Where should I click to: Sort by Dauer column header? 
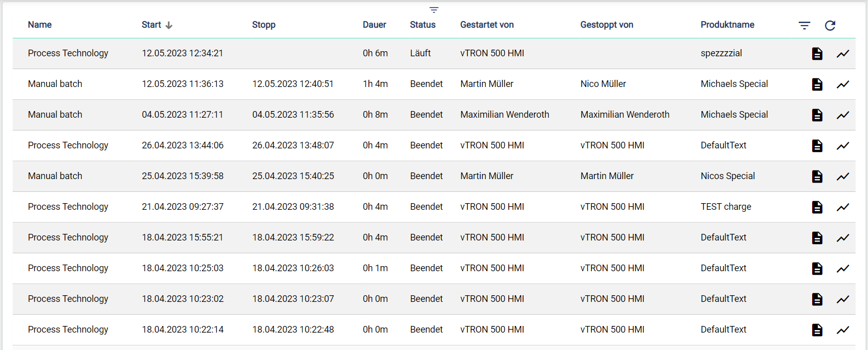(x=375, y=25)
